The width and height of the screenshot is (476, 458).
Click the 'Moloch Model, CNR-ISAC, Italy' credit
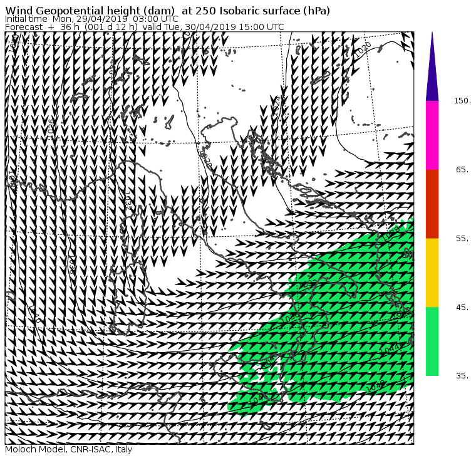click(69, 449)
